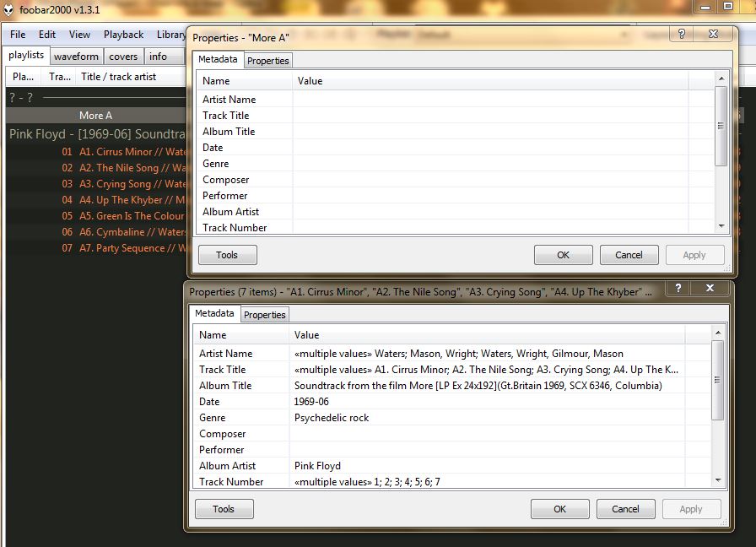Click the foobar2000 alien head application icon
Screen dimensions: 756x547
[x=8, y=9]
